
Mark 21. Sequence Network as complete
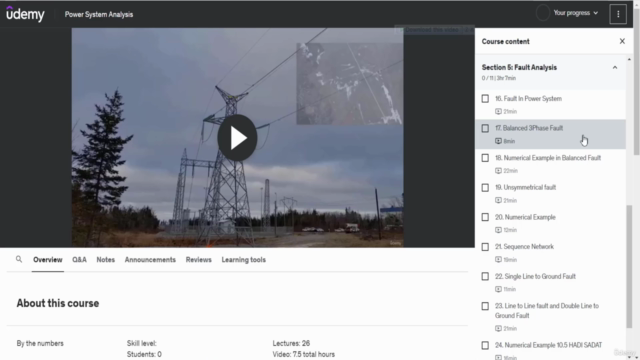[x=485, y=247]
